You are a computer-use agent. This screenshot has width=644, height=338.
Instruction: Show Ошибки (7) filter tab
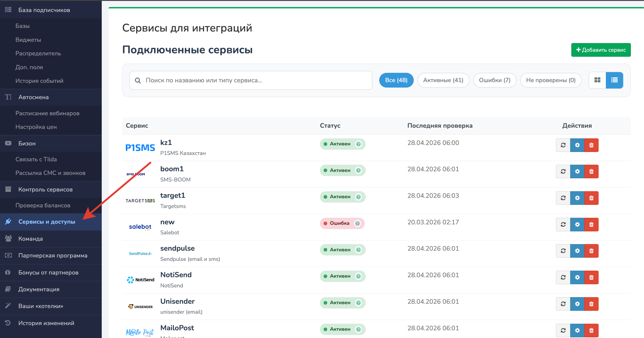click(494, 80)
